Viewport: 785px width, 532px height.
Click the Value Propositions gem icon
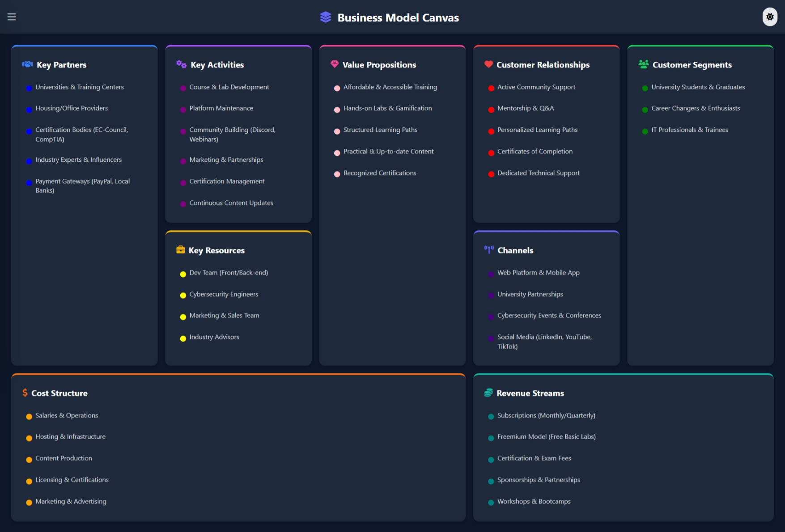335,64
